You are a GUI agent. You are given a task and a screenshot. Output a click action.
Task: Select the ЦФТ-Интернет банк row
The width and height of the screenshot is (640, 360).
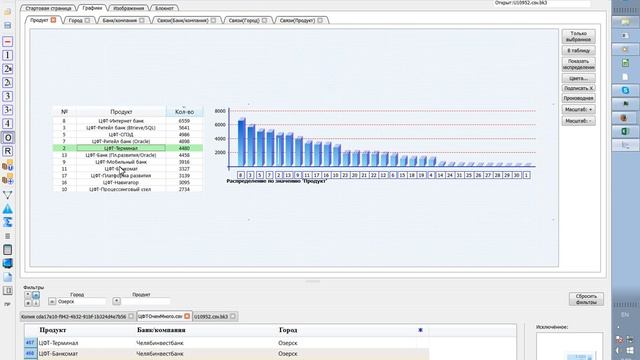[128, 121]
